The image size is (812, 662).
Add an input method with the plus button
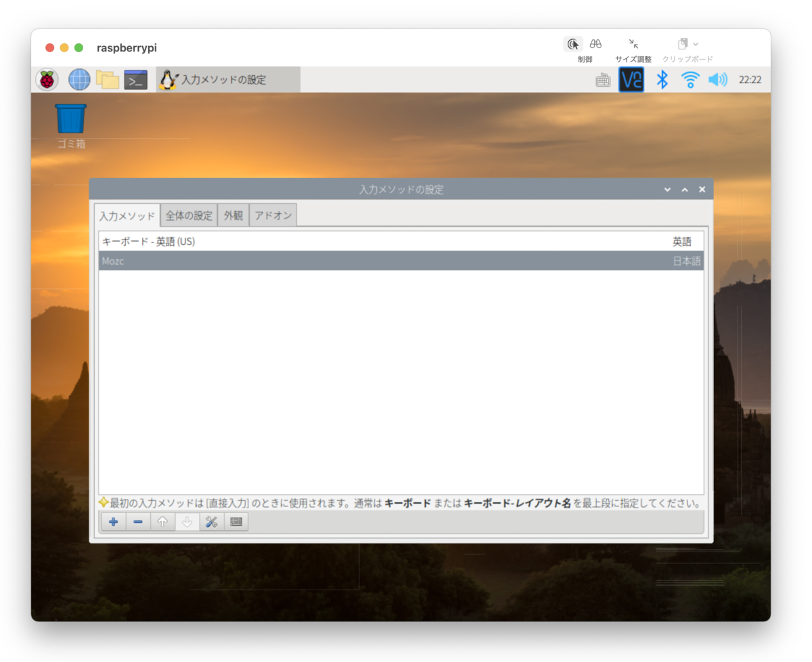114,522
